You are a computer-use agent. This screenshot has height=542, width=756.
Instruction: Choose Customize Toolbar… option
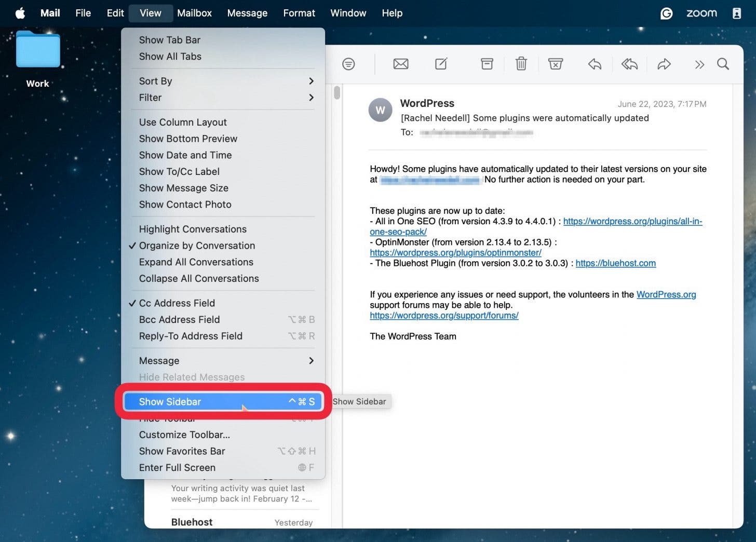pos(223,435)
